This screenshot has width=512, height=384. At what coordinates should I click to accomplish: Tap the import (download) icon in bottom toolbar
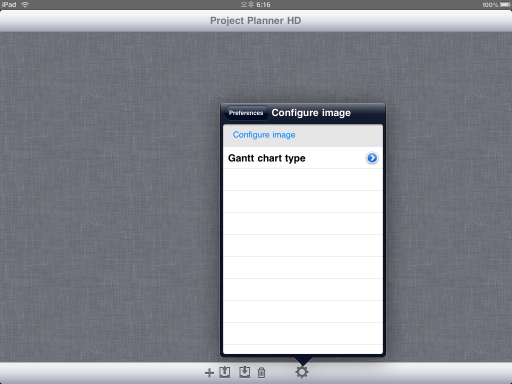coord(245,372)
